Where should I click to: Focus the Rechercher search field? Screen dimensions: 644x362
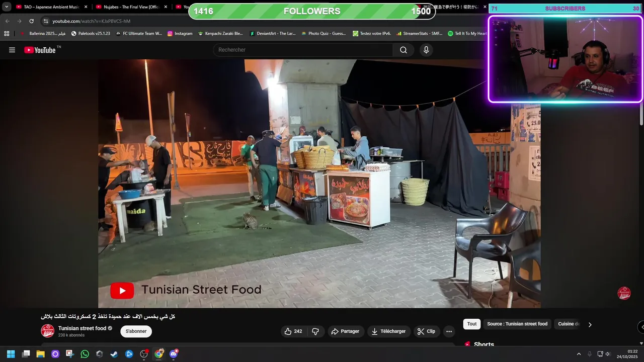pyautogui.click(x=303, y=50)
